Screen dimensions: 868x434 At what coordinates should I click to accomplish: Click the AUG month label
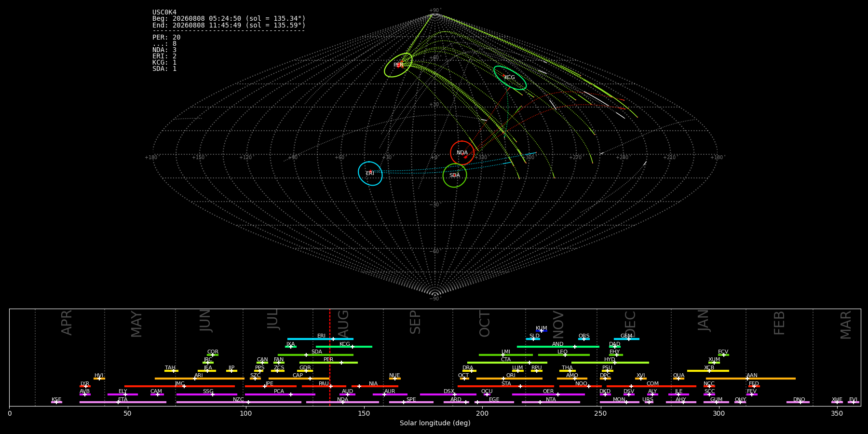click(x=343, y=322)
